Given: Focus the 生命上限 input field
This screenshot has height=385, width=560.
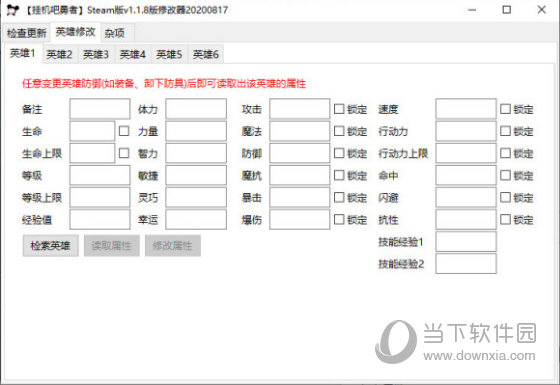Looking at the screenshot, I should pyautogui.click(x=92, y=153).
